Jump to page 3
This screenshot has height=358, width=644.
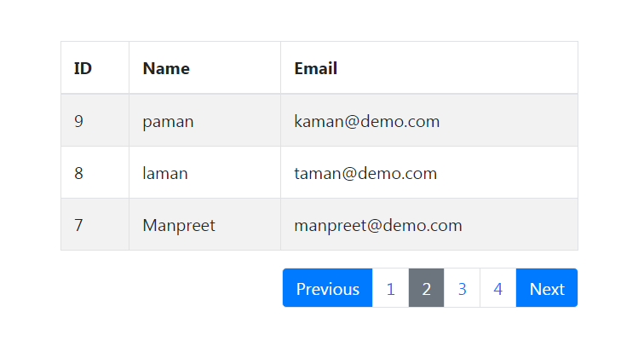click(462, 288)
